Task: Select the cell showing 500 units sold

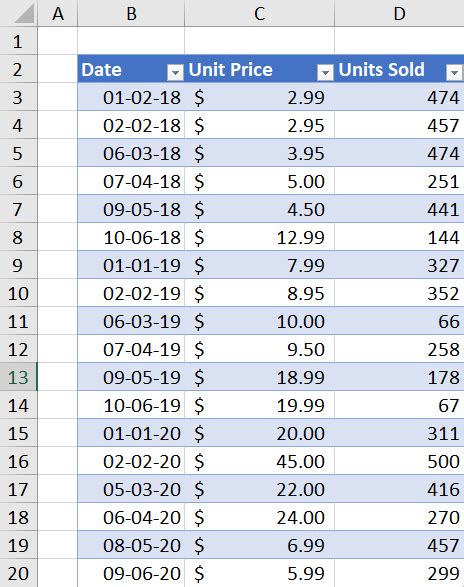Action: tap(399, 461)
